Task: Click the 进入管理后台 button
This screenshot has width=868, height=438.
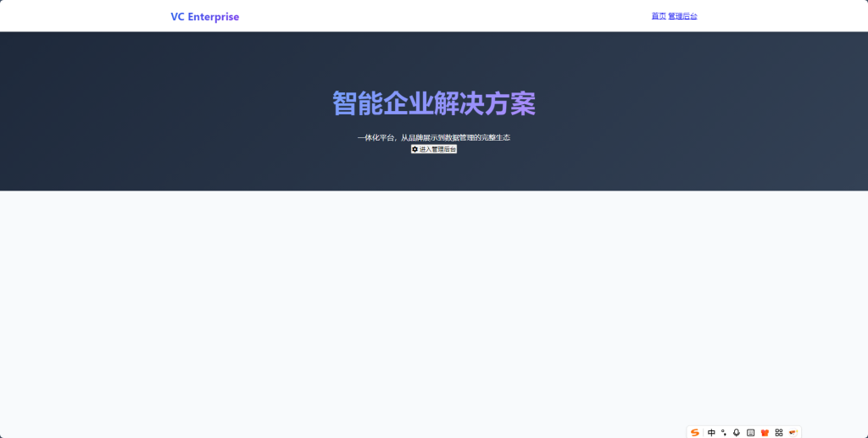Action: (x=434, y=149)
